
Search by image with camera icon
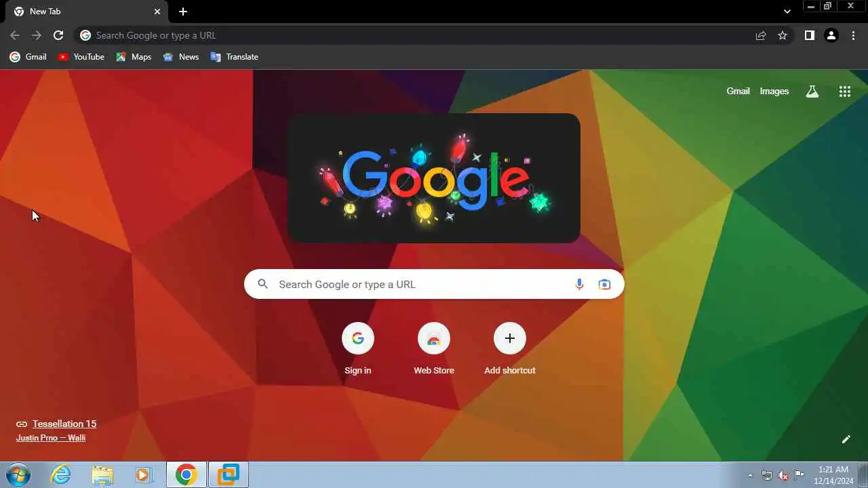[x=604, y=285]
